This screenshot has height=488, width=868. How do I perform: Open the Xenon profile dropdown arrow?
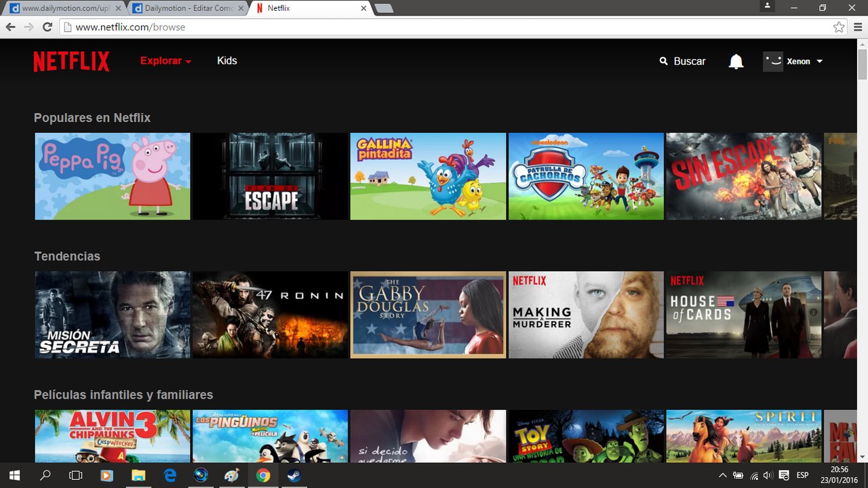click(819, 61)
